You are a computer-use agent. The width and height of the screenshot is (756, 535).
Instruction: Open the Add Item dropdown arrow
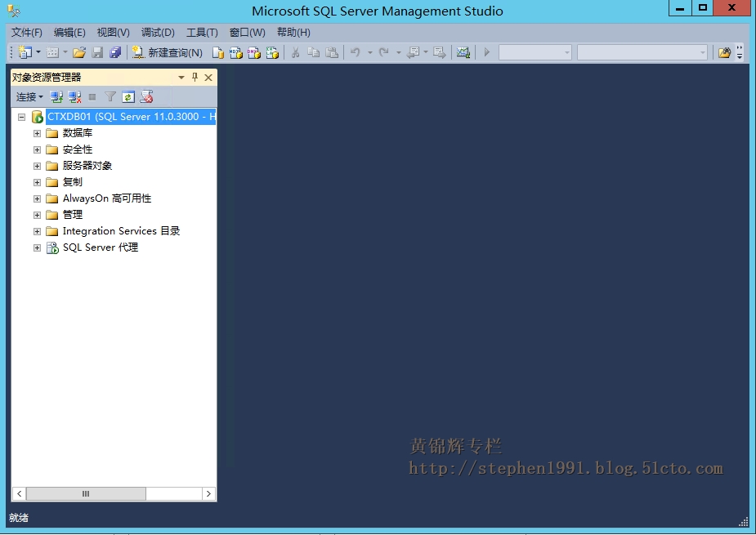(65, 52)
